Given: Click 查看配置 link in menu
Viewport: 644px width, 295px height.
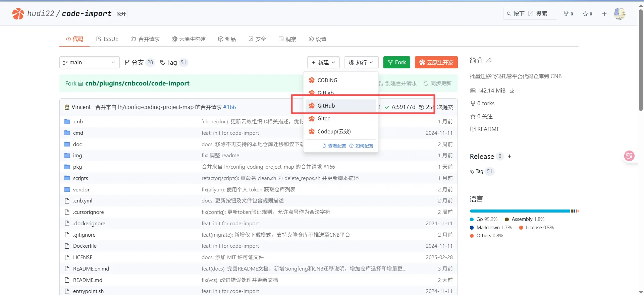Looking at the screenshot, I should pos(334,146).
